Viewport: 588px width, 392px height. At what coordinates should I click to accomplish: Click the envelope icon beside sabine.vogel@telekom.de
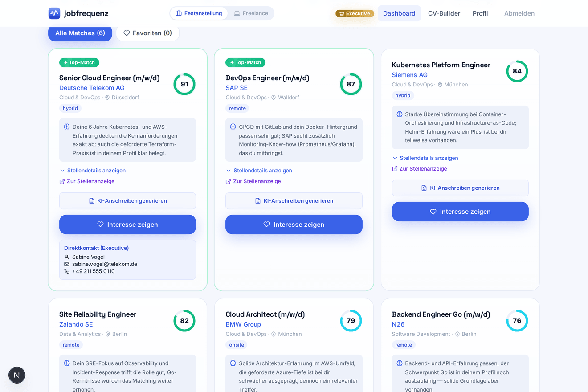coord(67,264)
